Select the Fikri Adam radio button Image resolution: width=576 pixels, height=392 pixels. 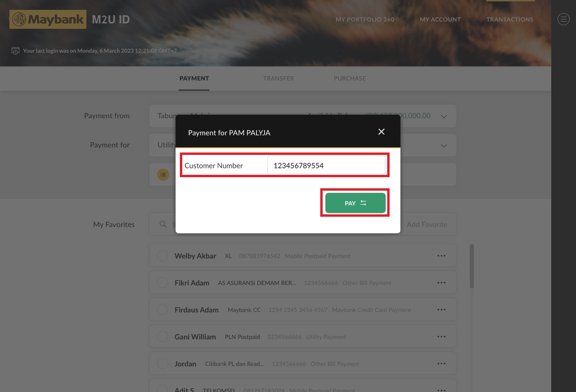[163, 283]
